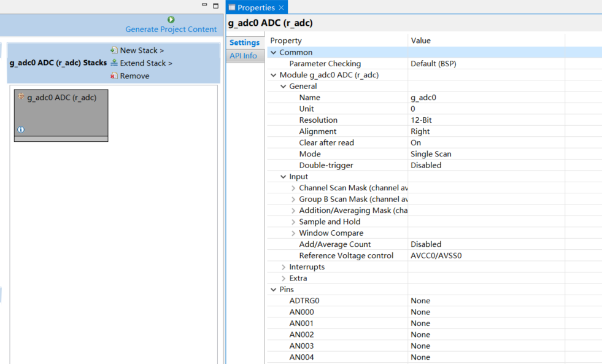Maximize the stacks panel view
The height and width of the screenshot is (364, 602).
click(x=215, y=6)
